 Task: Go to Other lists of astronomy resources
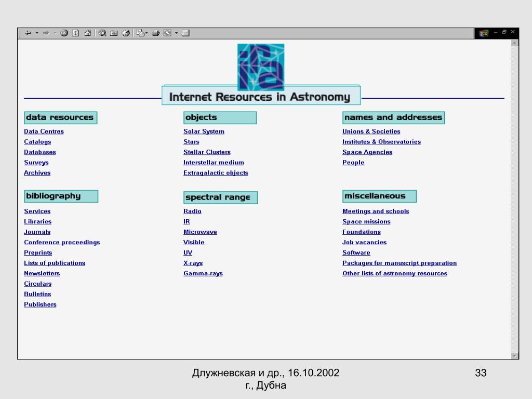pyautogui.click(x=395, y=273)
